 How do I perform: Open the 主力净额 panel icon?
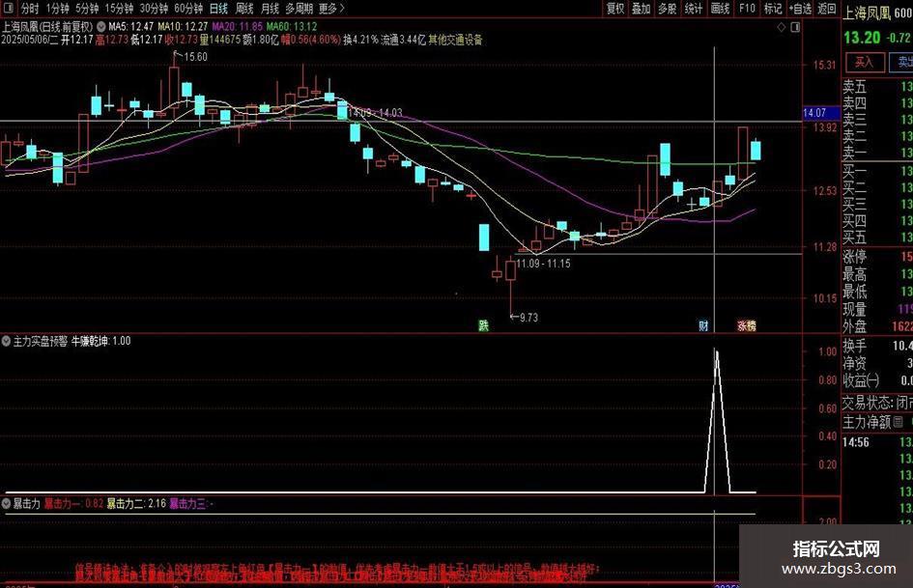(899, 422)
